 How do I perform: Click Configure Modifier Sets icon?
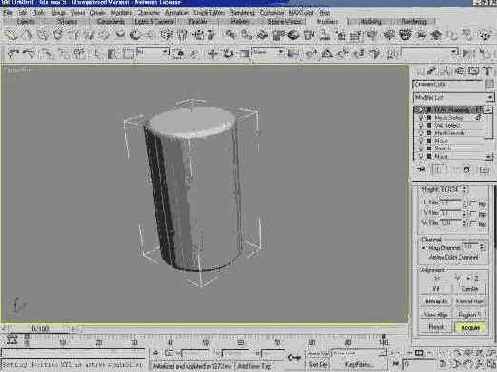coord(484,170)
